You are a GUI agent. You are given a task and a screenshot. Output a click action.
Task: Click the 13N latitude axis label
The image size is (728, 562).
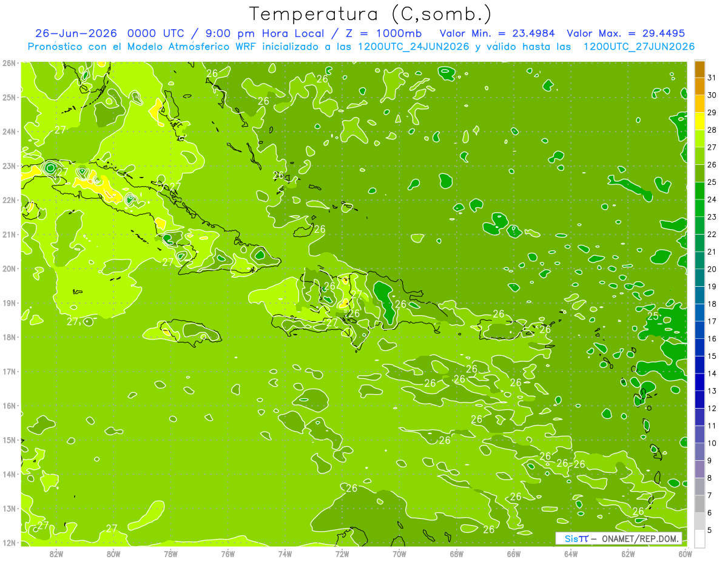tap(9, 509)
